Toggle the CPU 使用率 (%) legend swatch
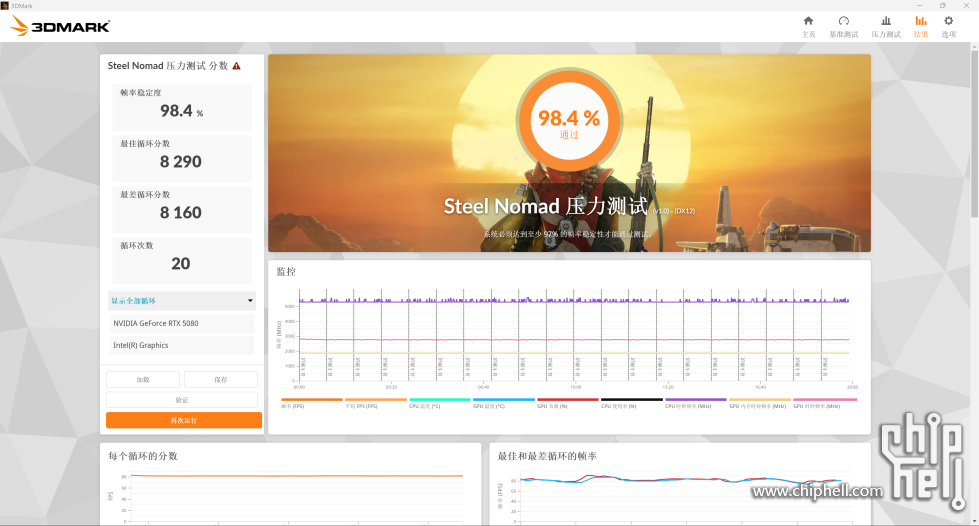 coord(632,402)
